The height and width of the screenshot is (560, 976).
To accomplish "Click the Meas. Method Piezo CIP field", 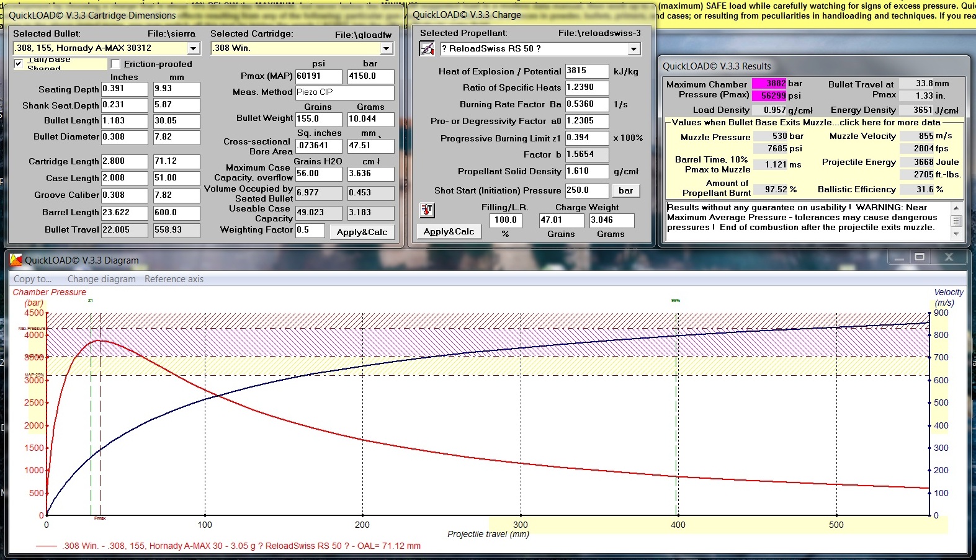I will (x=344, y=92).
